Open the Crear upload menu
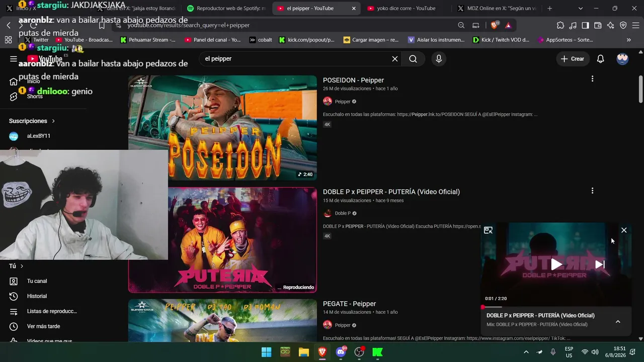Screen dimensions: 644x362 pyautogui.click(x=573, y=59)
